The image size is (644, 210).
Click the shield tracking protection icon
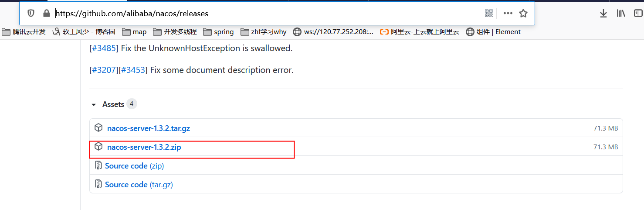click(x=31, y=14)
